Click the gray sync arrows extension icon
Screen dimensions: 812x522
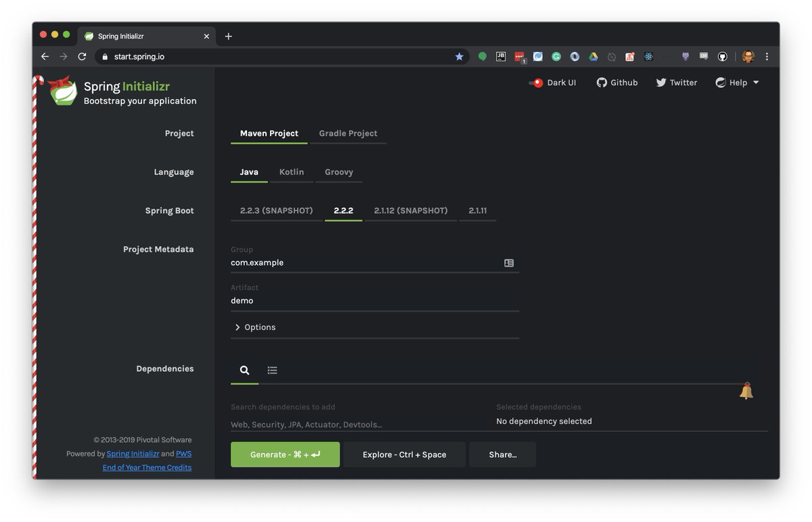click(x=612, y=57)
